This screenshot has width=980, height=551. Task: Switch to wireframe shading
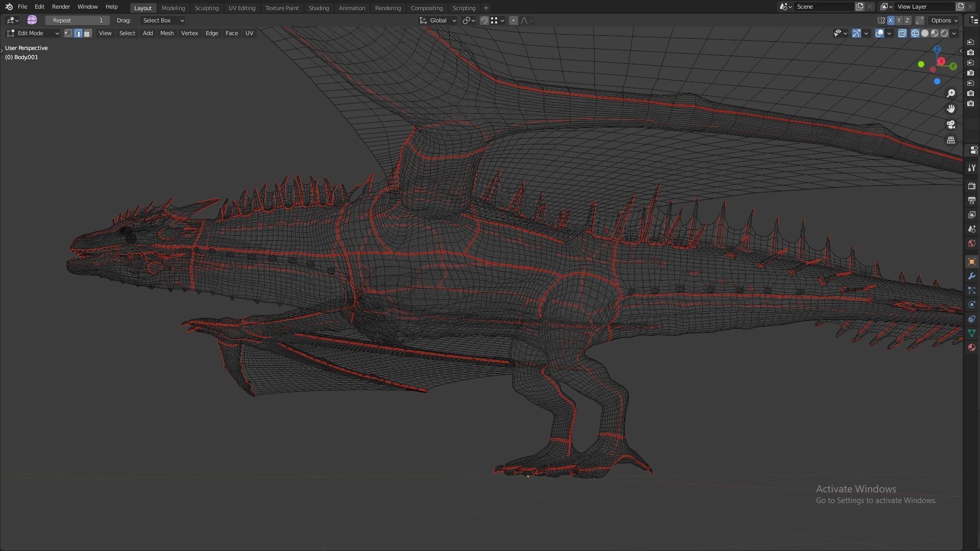click(x=915, y=33)
